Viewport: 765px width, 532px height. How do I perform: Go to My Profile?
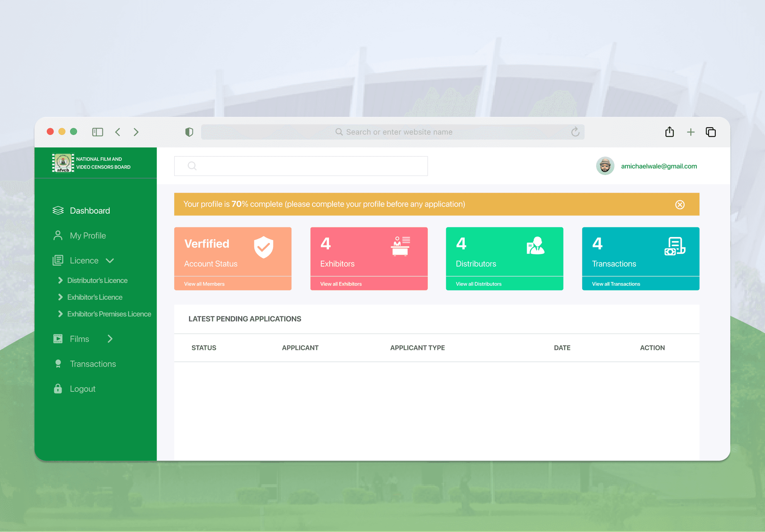coord(88,236)
